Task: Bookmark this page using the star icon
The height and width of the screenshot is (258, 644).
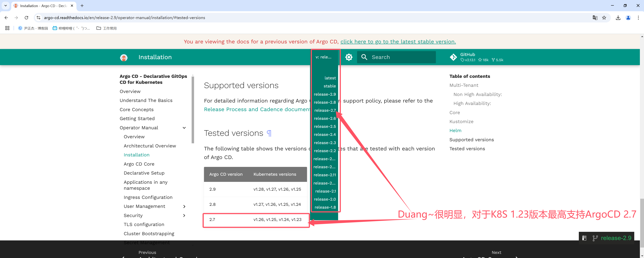Action: coord(604,17)
